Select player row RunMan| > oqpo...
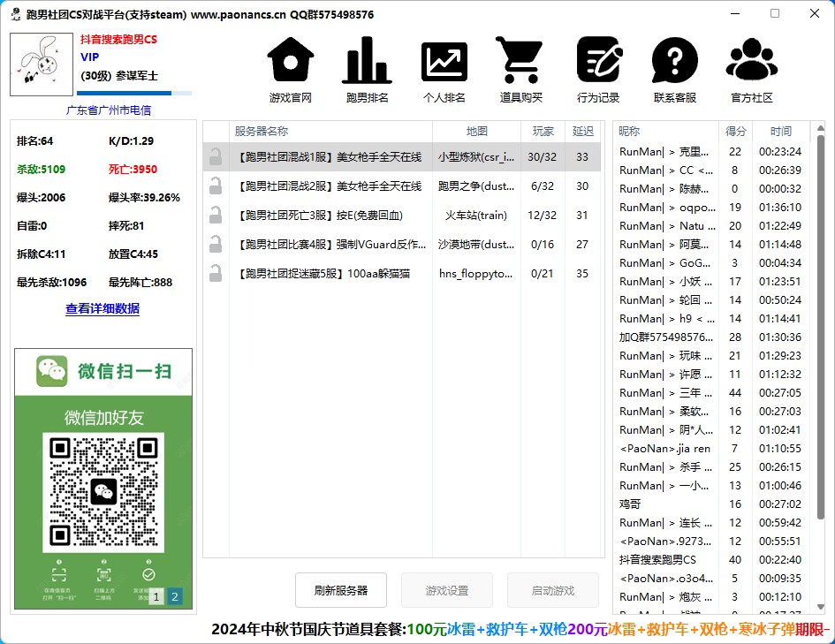835x644 pixels. (x=711, y=207)
